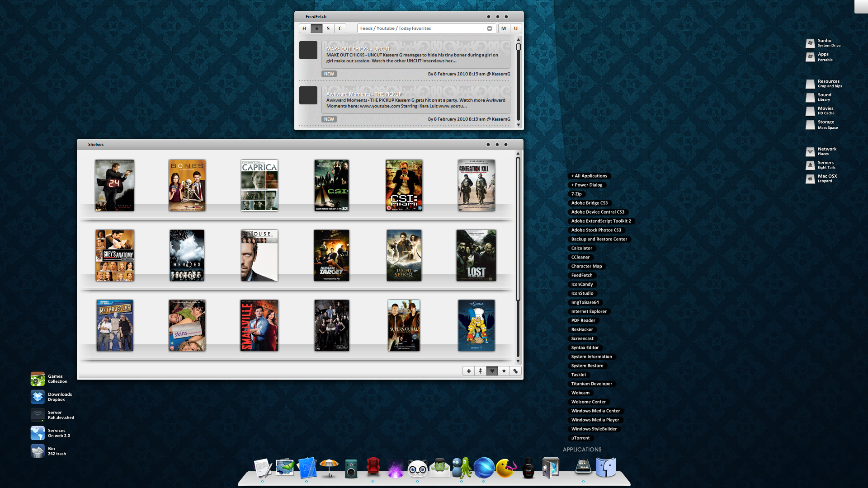Viewport: 868px width, 488px height.
Task: Launch the Photoshop blueprint dock icon
Action: 307,468
